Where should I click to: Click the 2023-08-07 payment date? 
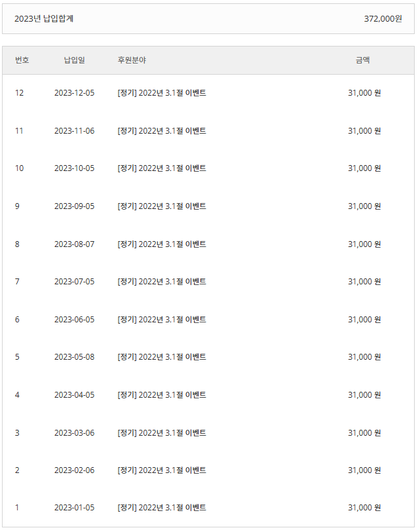(x=74, y=244)
